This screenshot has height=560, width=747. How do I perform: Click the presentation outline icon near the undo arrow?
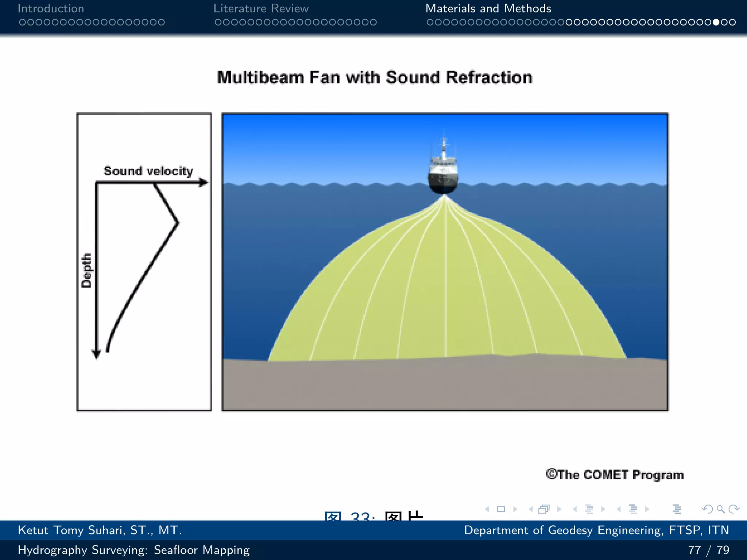coord(677,509)
